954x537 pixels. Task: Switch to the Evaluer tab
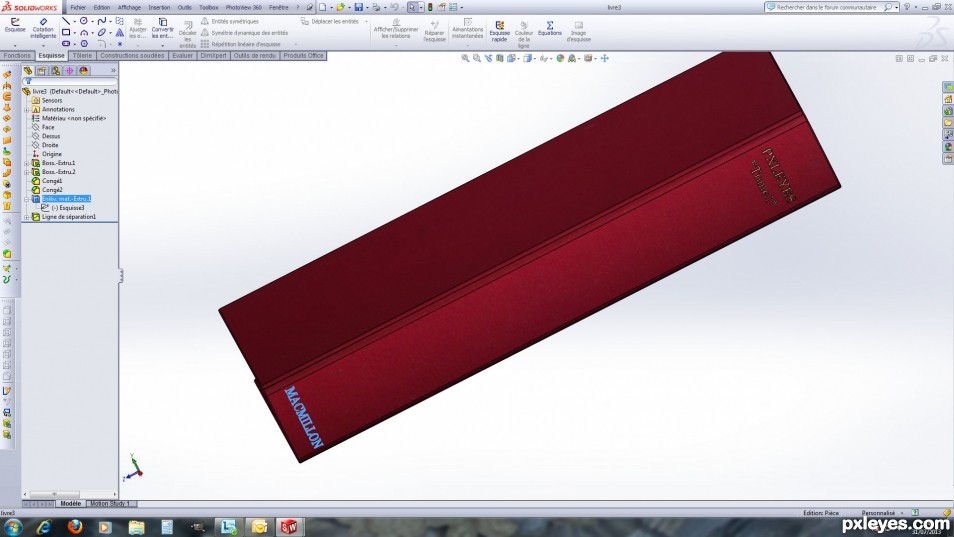coord(182,55)
